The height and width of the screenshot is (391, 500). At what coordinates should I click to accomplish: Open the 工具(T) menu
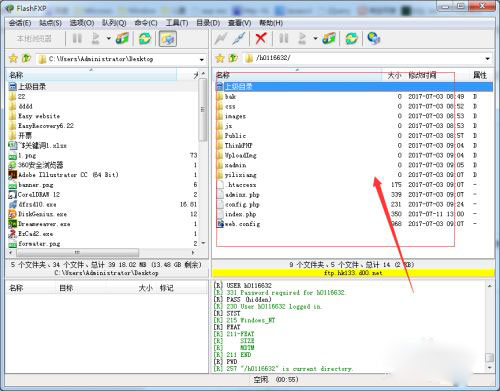[177, 23]
